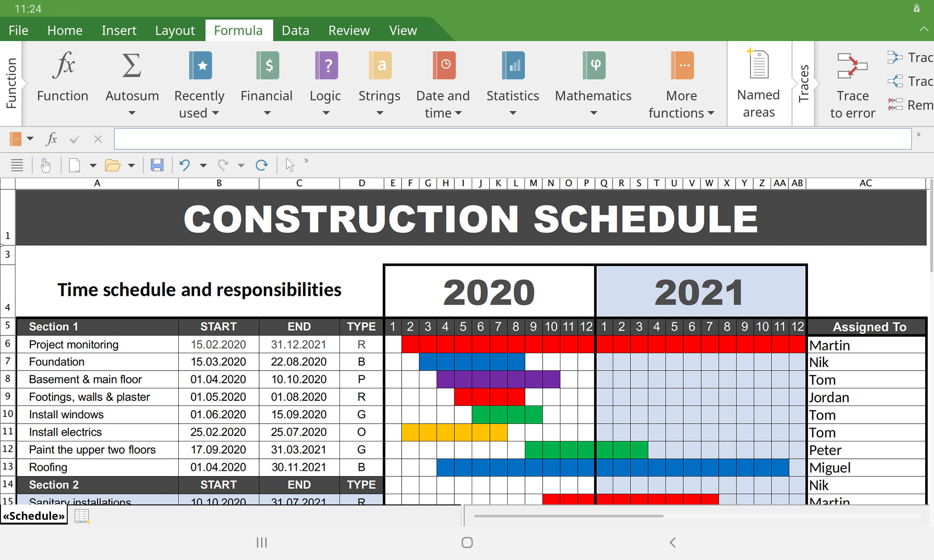Open the Autosum sigma menu
Viewport: 934px width, 560px height.
(132, 83)
